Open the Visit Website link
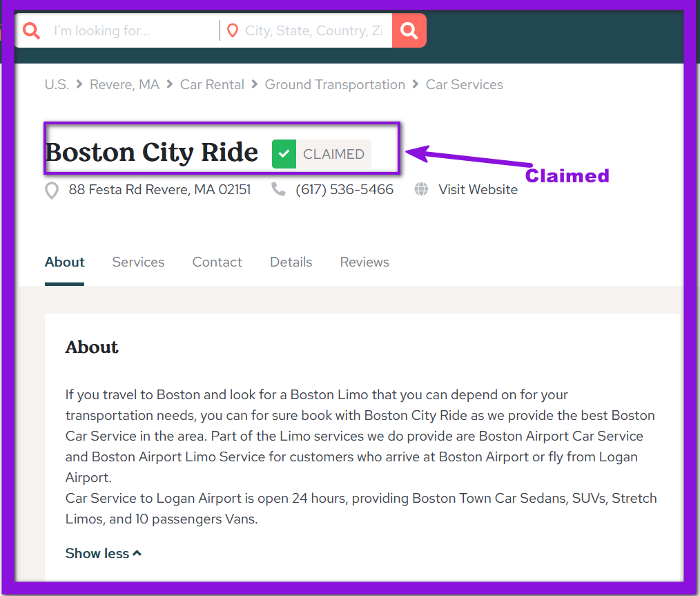The image size is (700, 596). click(478, 189)
